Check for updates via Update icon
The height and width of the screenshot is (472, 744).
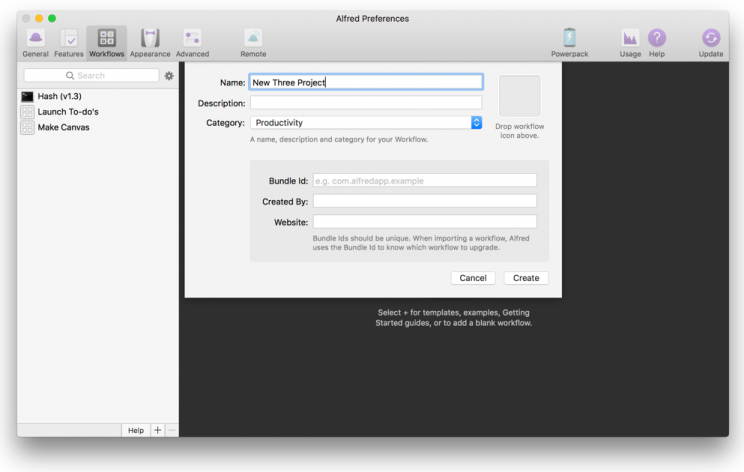pos(711,43)
